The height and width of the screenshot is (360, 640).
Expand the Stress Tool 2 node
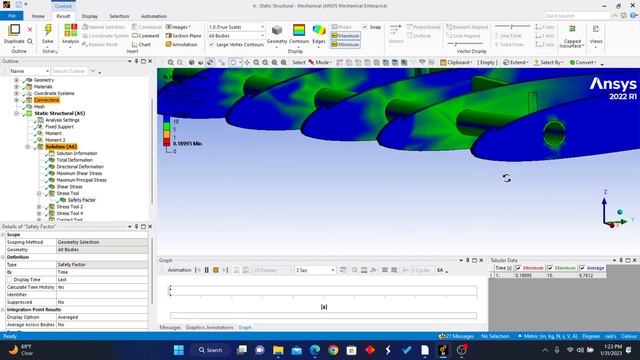click(x=39, y=207)
